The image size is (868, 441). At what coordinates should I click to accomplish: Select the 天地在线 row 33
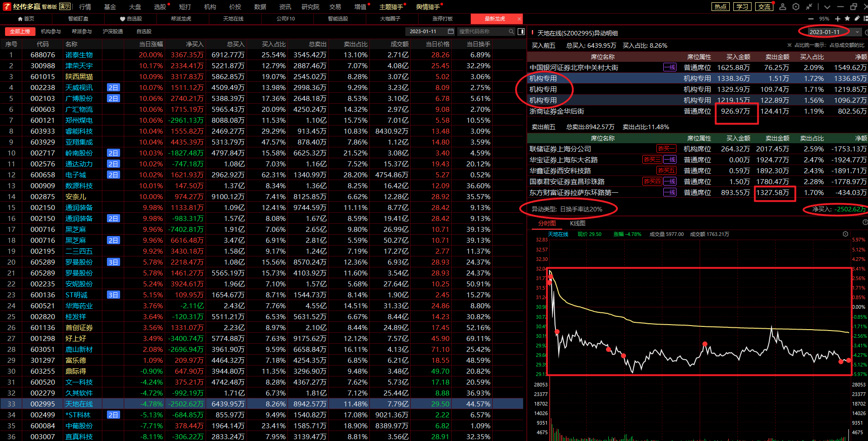[262, 404]
